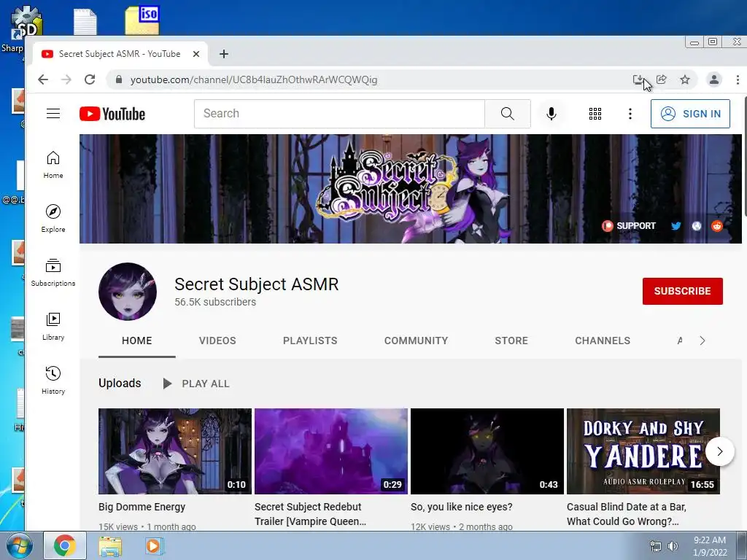Switch to the HOME channel tab
This screenshot has width=747, height=560.
136,341
